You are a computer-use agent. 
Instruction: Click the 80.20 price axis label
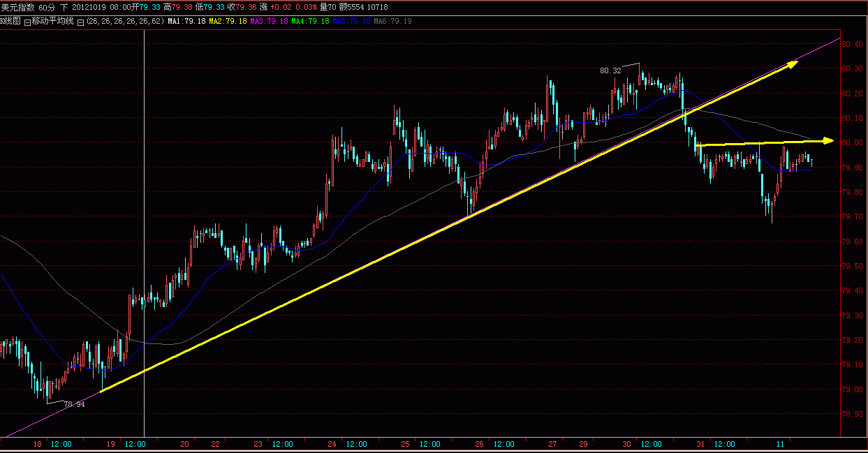[x=853, y=94]
